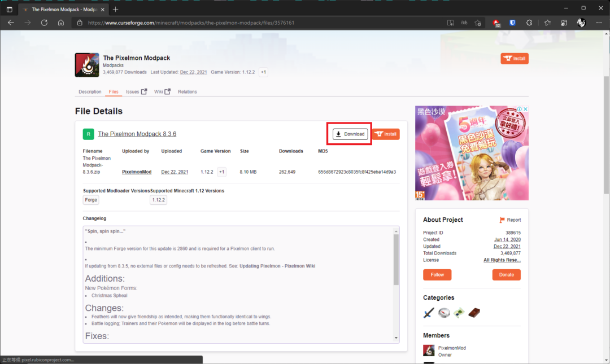Expand the +1 game versions in header

point(263,72)
